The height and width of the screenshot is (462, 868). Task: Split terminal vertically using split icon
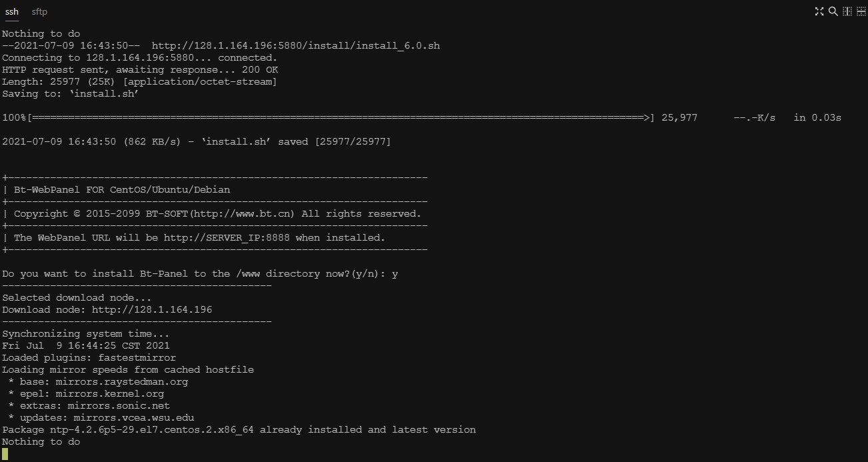tap(847, 11)
